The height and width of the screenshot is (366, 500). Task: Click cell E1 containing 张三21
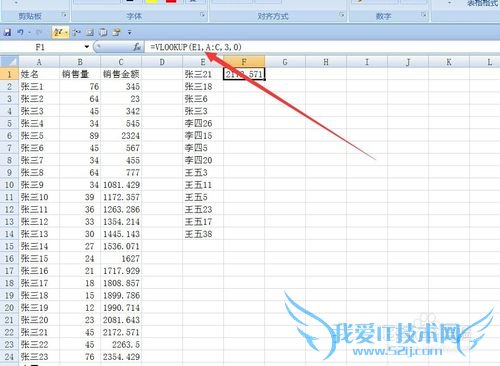[x=203, y=74]
